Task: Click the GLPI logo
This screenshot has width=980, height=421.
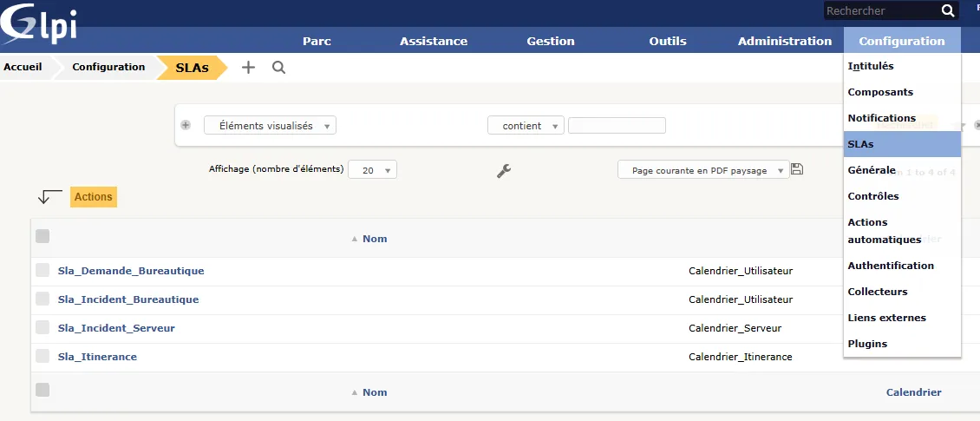Action: pyautogui.click(x=39, y=23)
